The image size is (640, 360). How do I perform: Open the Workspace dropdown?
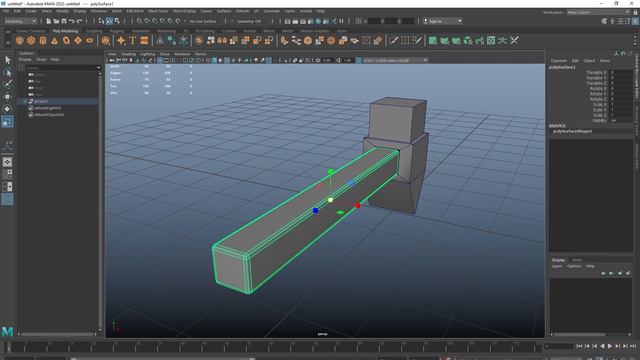click(x=598, y=12)
